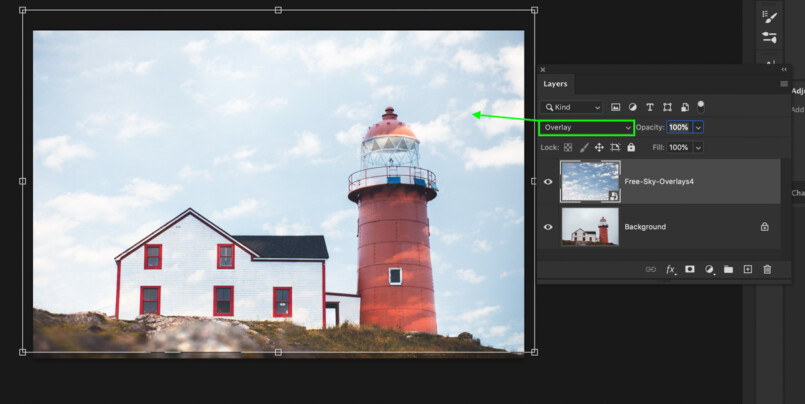Expand the Opacity slider dropdown arrow
Screen dimensions: 805x404
(x=698, y=128)
